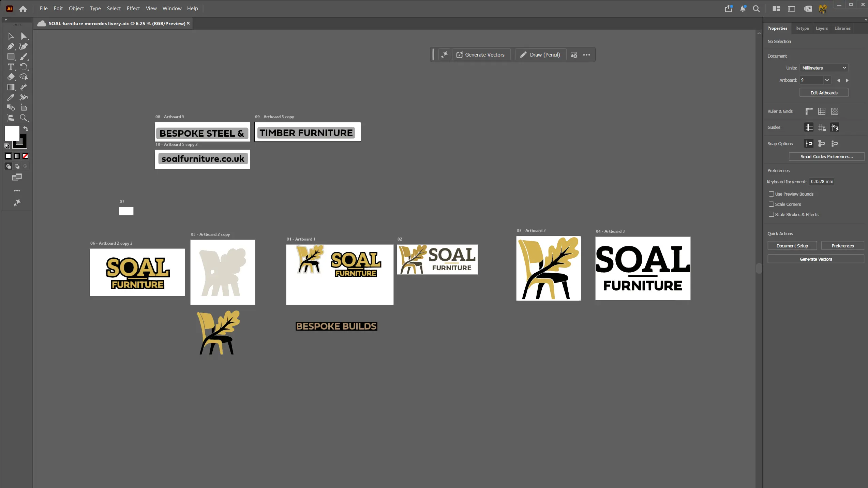868x488 pixels.
Task: Toggle Show Grid icon
Action: (x=822, y=111)
